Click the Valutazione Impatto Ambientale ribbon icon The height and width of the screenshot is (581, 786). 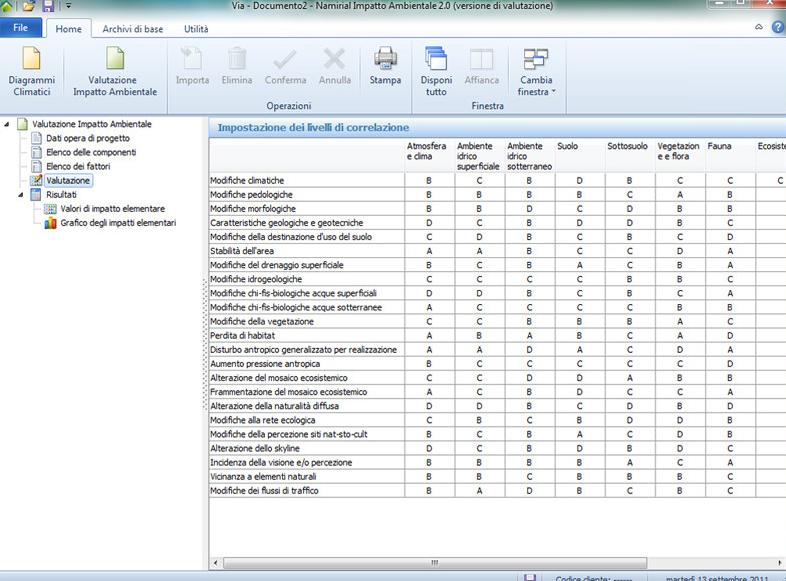click(115, 70)
